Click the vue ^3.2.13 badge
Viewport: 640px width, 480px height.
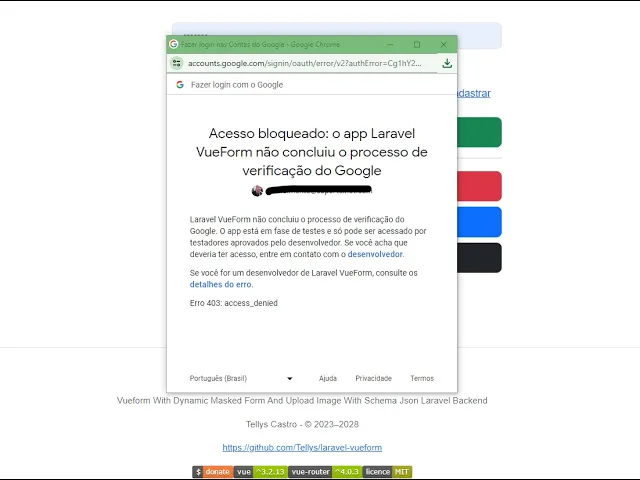point(260,472)
